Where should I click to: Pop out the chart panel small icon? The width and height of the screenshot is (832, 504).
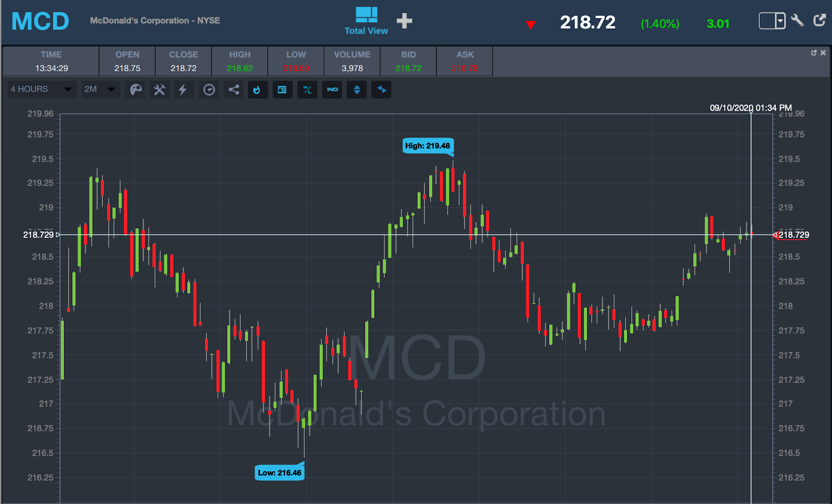814,53
